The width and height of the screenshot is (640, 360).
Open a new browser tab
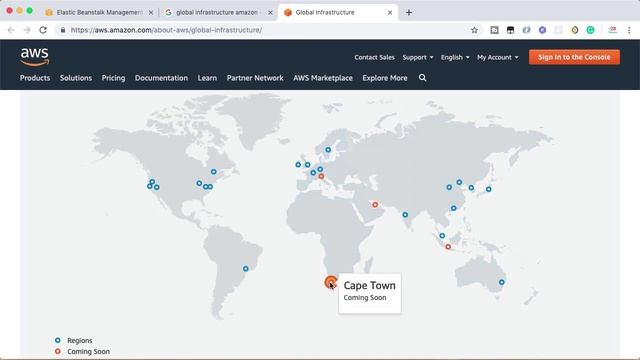[x=409, y=12]
